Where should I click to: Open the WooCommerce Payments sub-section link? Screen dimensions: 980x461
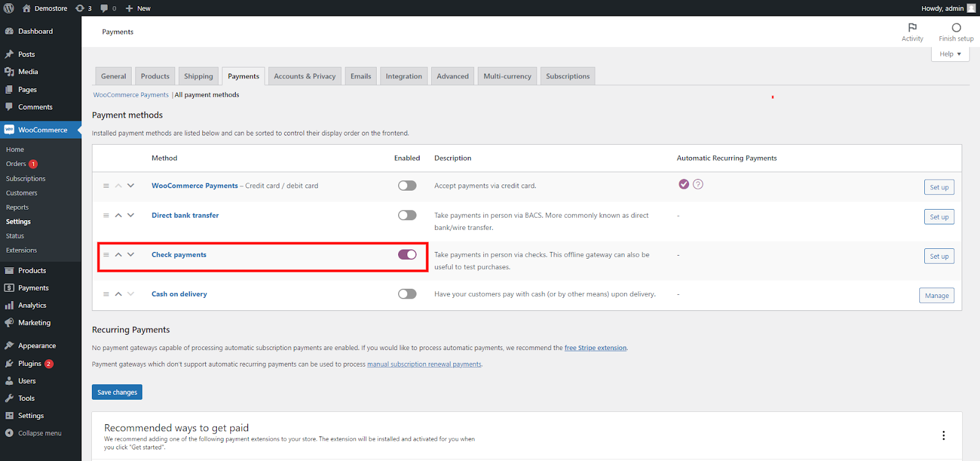130,95
